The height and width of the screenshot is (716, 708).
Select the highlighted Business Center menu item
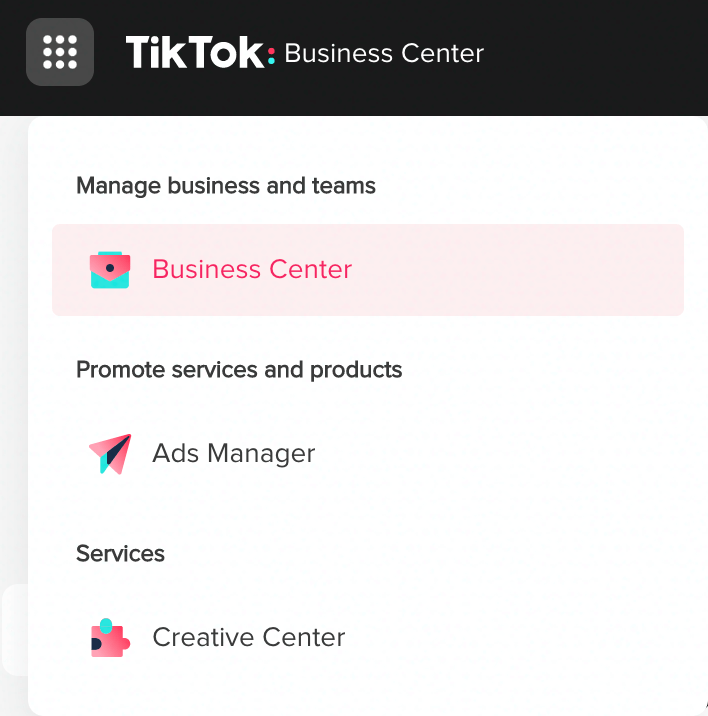(x=368, y=270)
